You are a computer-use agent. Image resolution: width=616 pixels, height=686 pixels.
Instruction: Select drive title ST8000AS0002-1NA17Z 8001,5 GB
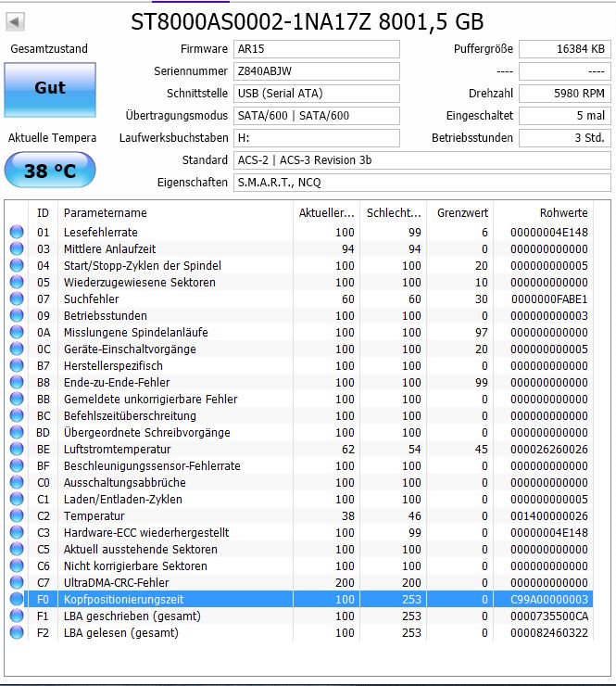308,21
